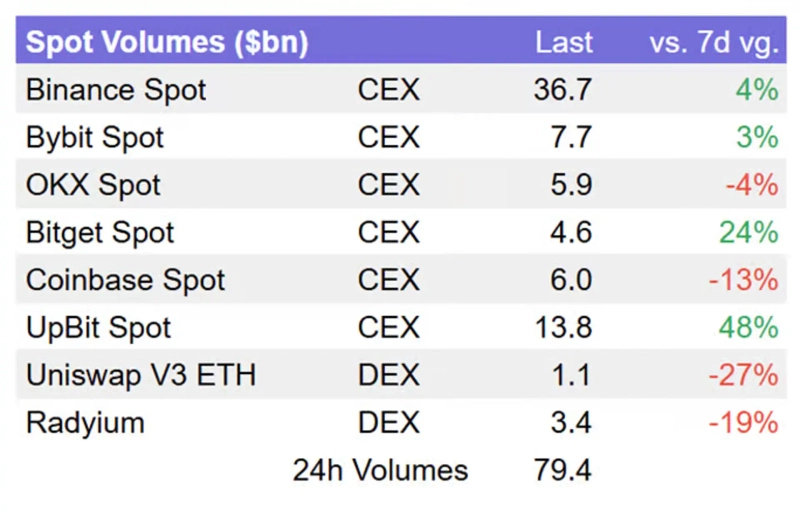Click the -4% change for OKX Spot
The width and height of the screenshot is (800, 517).
(751, 185)
